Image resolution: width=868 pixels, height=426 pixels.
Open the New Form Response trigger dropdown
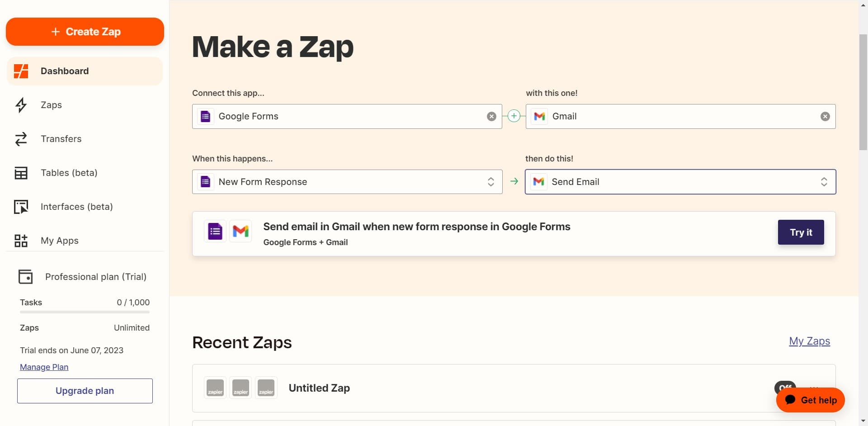coord(491,182)
